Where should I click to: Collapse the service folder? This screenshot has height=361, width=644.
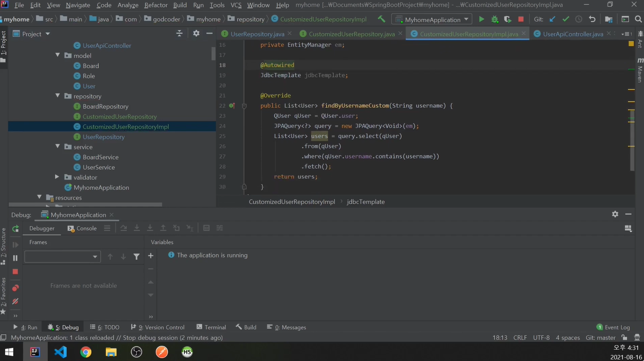[x=58, y=147]
